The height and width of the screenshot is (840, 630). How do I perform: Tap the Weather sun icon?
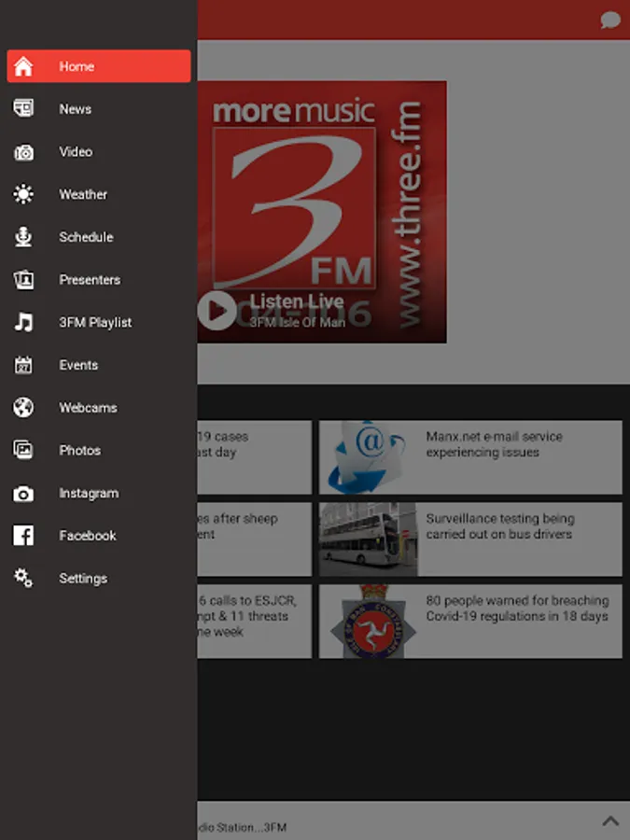[x=23, y=194]
